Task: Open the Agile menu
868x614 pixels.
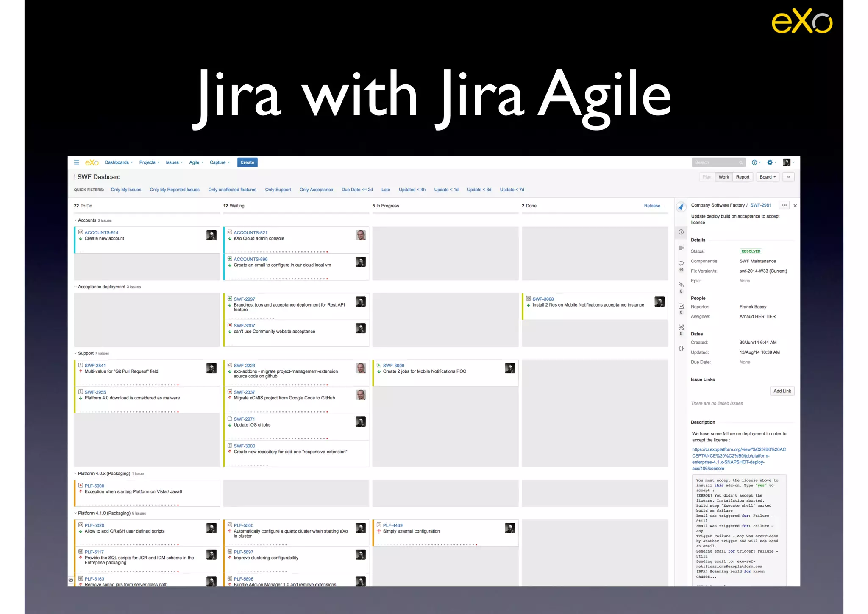Action: [x=196, y=162]
